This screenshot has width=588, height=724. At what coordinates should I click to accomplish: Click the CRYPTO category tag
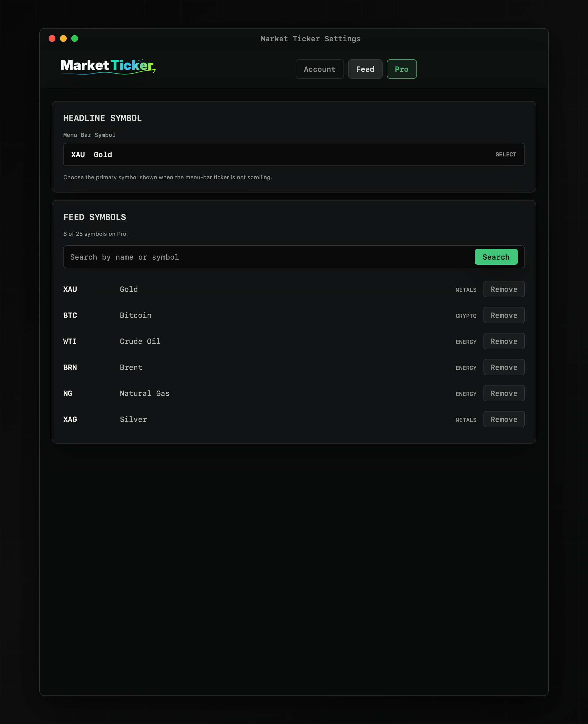(466, 316)
